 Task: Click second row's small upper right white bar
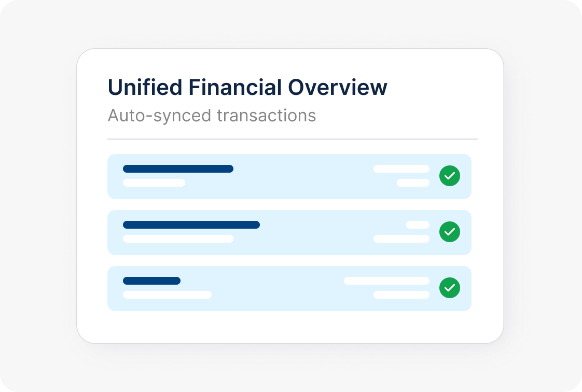[418, 225]
